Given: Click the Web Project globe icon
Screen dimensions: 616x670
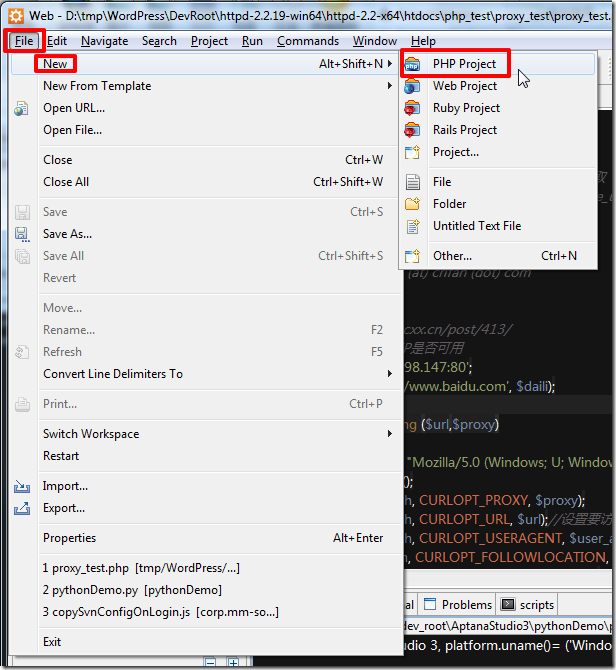Looking at the screenshot, I should [412, 86].
